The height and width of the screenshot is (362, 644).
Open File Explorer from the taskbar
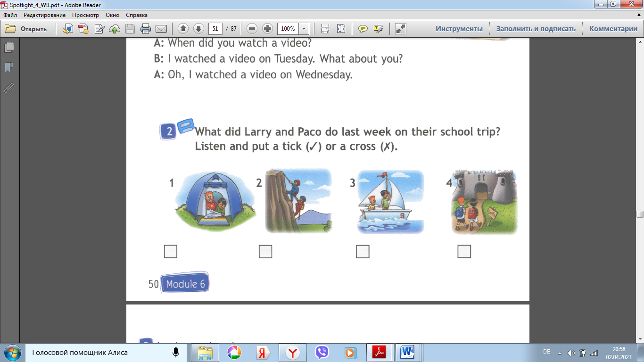click(206, 353)
